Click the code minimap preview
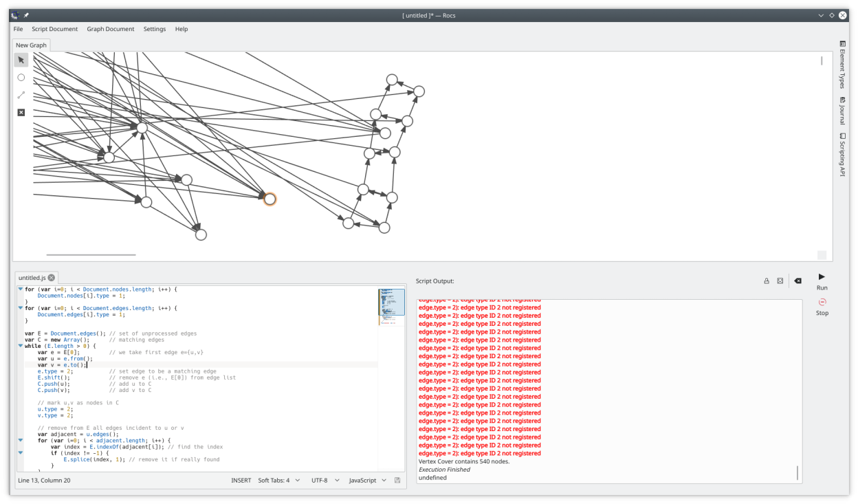Screen dimensions: 858x504 pyautogui.click(x=391, y=303)
